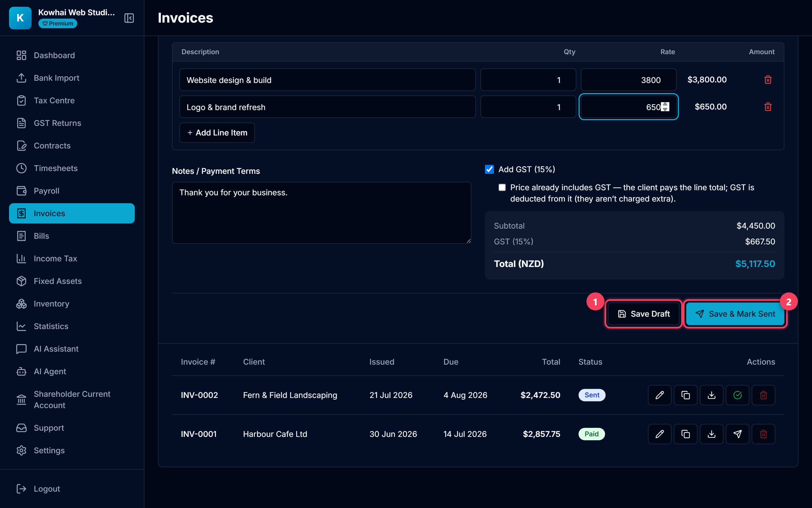Screen dimensions: 812x508
Task: Open the Support page
Action: 72,428
